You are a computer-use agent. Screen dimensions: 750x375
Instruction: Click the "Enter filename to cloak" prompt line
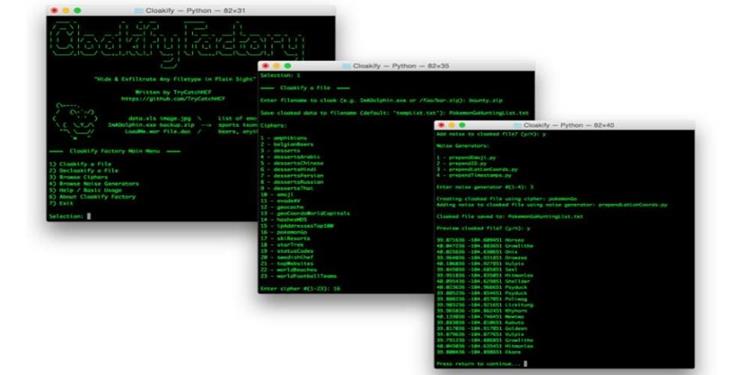click(382, 100)
